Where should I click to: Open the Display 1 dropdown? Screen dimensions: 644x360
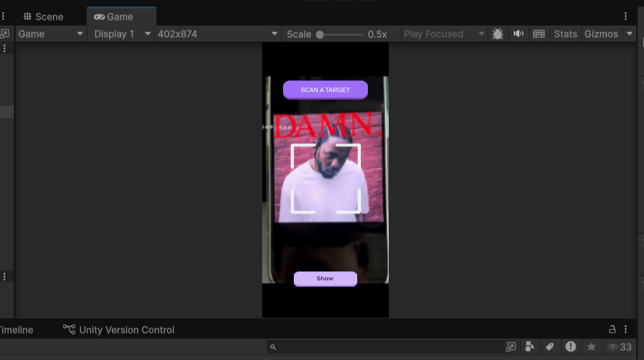coord(122,34)
